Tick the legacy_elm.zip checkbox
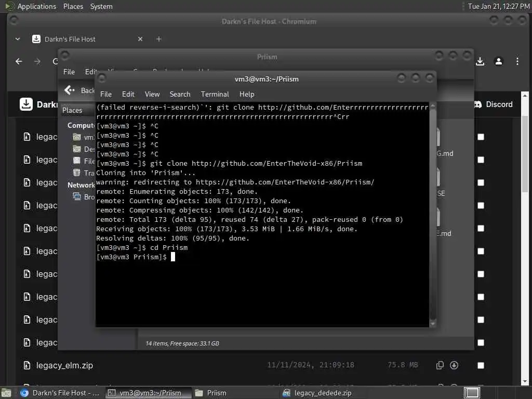Viewport: 532px width, 399px height. pyautogui.click(x=481, y=365)
